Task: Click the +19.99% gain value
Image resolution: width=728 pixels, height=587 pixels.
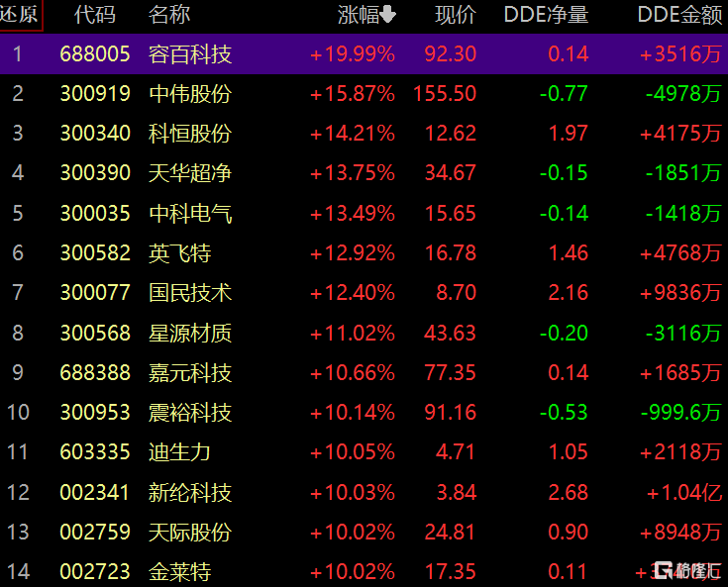Action: click(353, 54)
